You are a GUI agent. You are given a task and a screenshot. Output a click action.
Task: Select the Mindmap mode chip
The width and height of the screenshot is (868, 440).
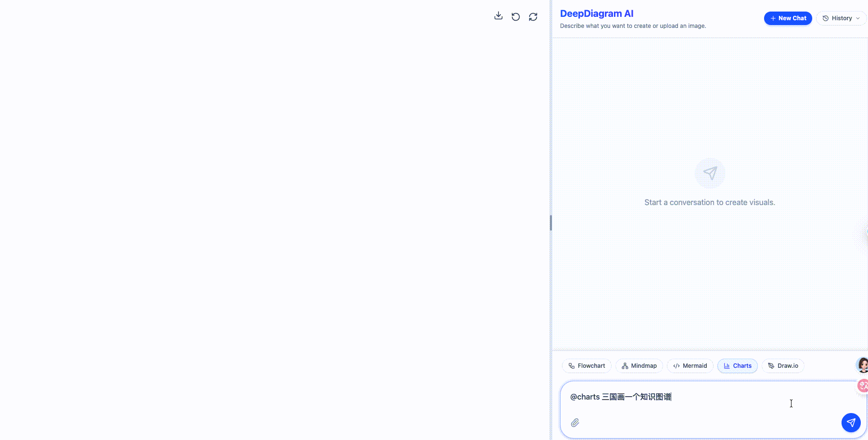[639, 366]
